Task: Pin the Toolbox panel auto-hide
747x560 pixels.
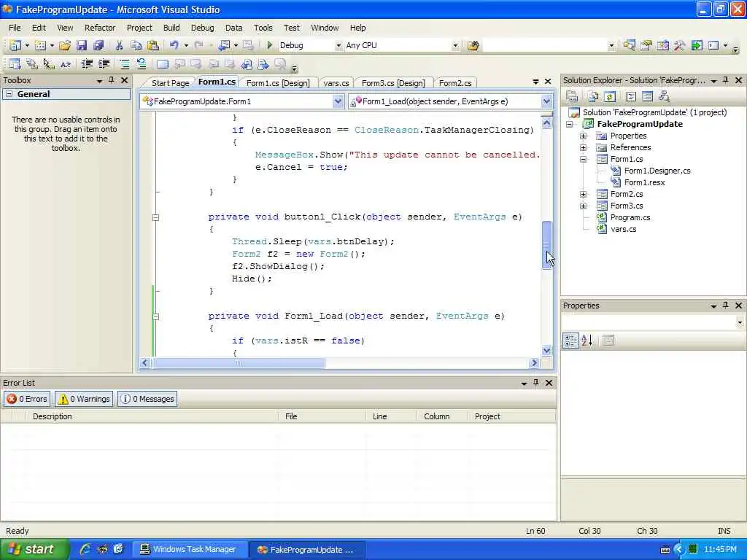Action: (x=112, y=80)
